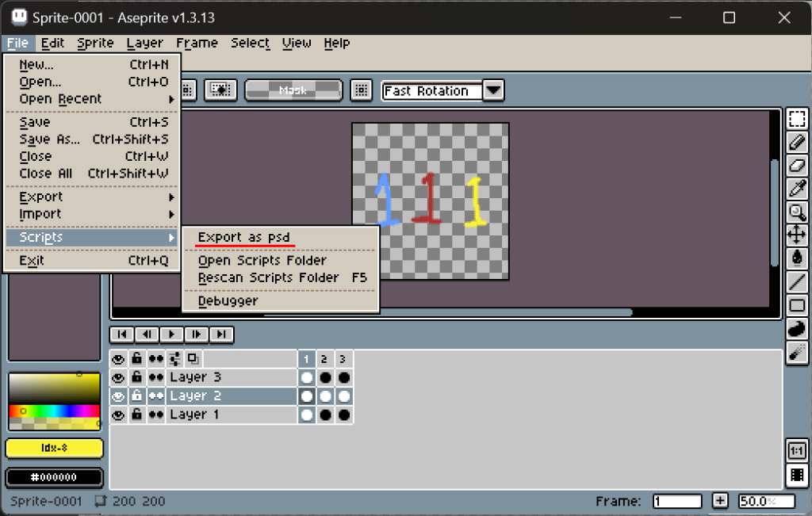Click the opaque background mode icon
The width and height of the screenshot is (812, 516).
coord(220,90)
